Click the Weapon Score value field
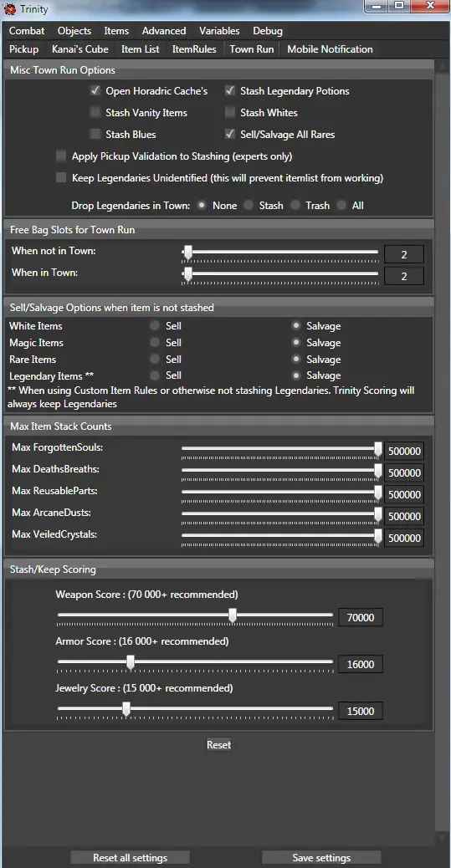 tap(361, 618)
